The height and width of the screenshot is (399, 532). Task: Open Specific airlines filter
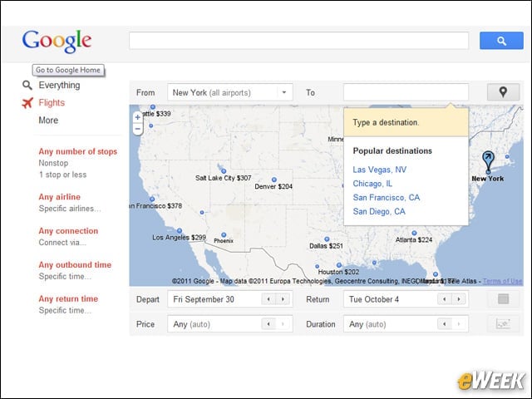click(x=70, y=209)
